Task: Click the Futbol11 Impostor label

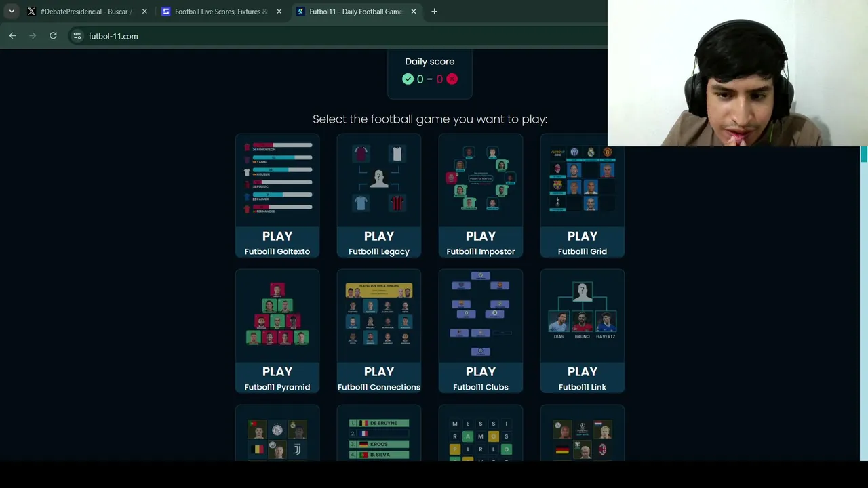Action: pos(481,251)
